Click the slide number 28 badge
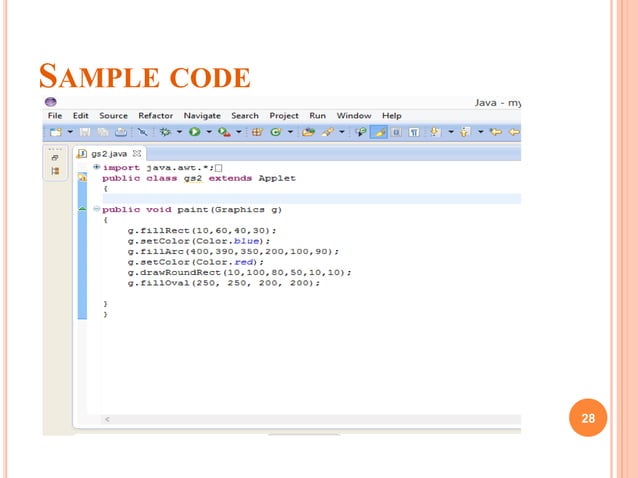638x478 pixels. (x=588, y=418)
